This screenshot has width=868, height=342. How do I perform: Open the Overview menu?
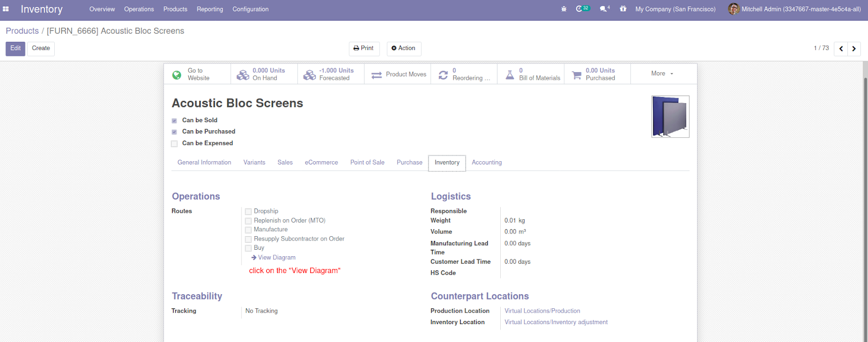coord(102,9)
